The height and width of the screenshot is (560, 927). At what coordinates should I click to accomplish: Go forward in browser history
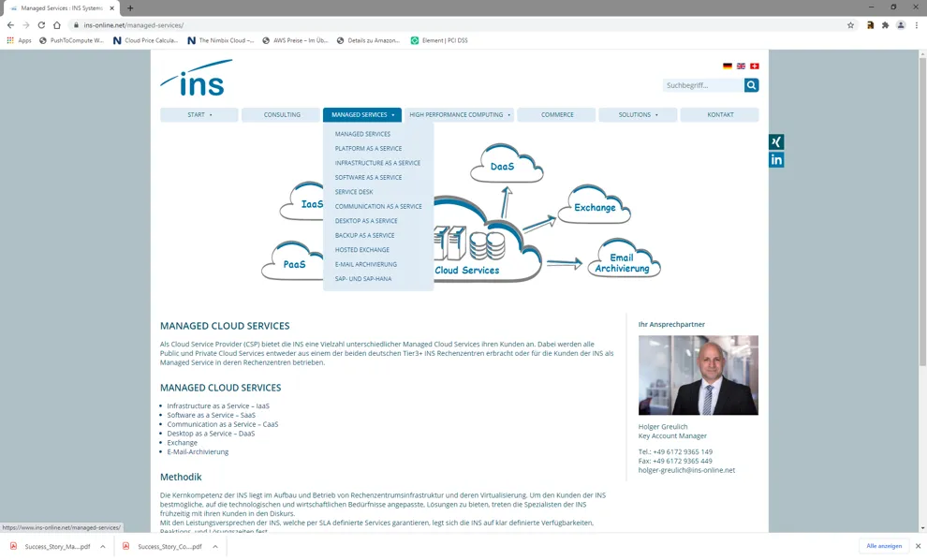[x=26, y=25]
